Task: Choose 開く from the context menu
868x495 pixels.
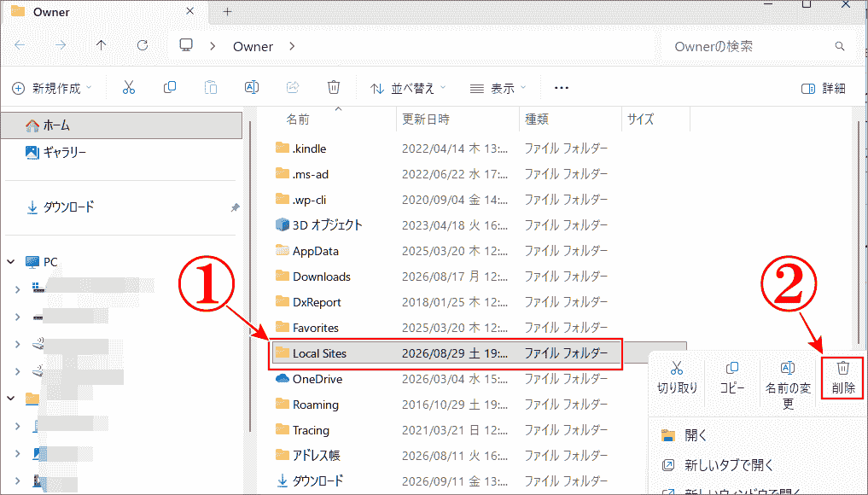Action: click(x=684, y=435)
